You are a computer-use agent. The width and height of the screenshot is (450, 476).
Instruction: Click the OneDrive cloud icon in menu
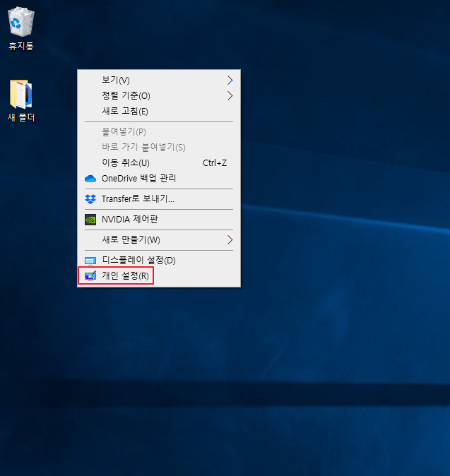[90, 179]
